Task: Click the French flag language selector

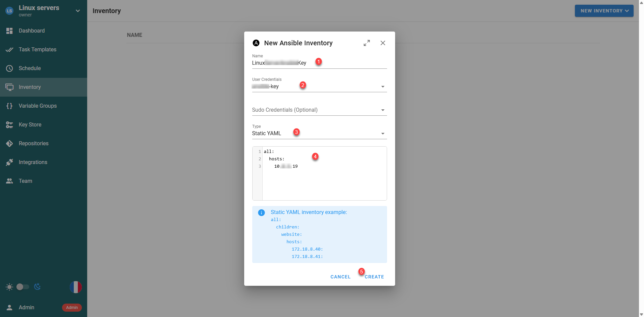Action: pyautogui.click(x=75, y=287)
